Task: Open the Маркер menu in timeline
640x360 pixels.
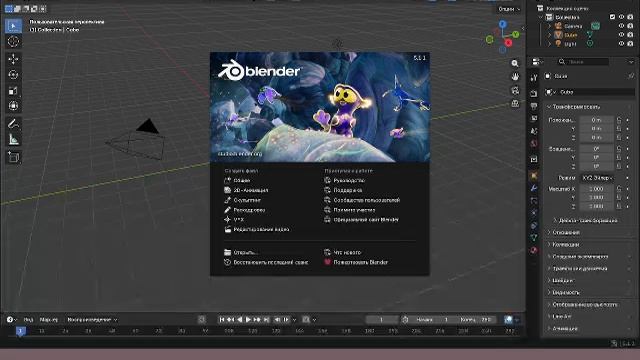Action: coord(49,320)
